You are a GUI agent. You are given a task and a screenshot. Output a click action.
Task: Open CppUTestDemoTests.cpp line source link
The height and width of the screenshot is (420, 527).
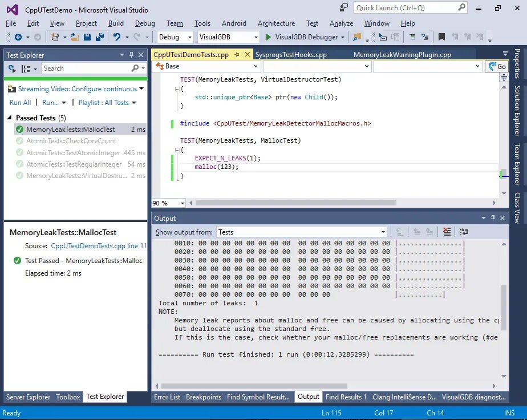[99, 246]
